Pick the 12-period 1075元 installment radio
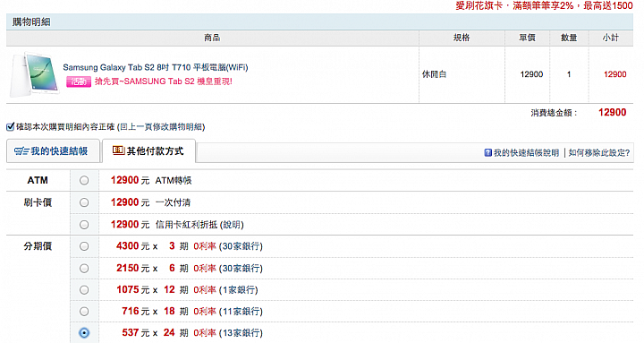 [x=84, y=290]
